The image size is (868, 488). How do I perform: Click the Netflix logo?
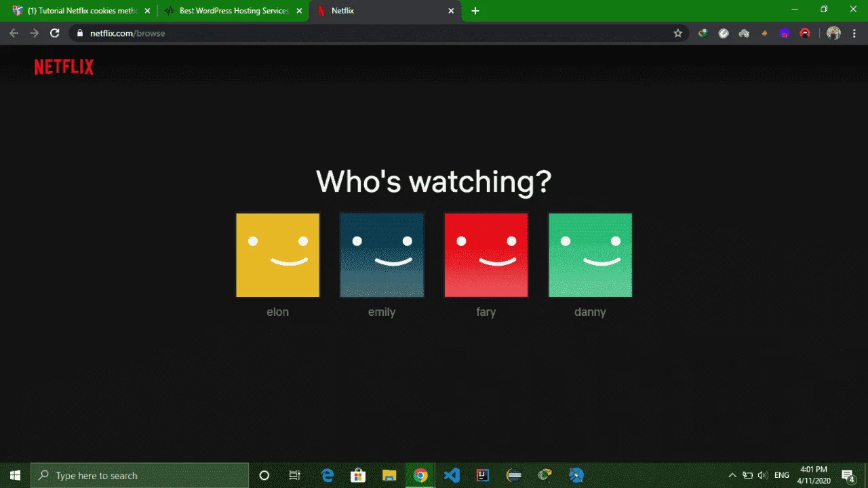pyautogui.click(x=64, y=66)
